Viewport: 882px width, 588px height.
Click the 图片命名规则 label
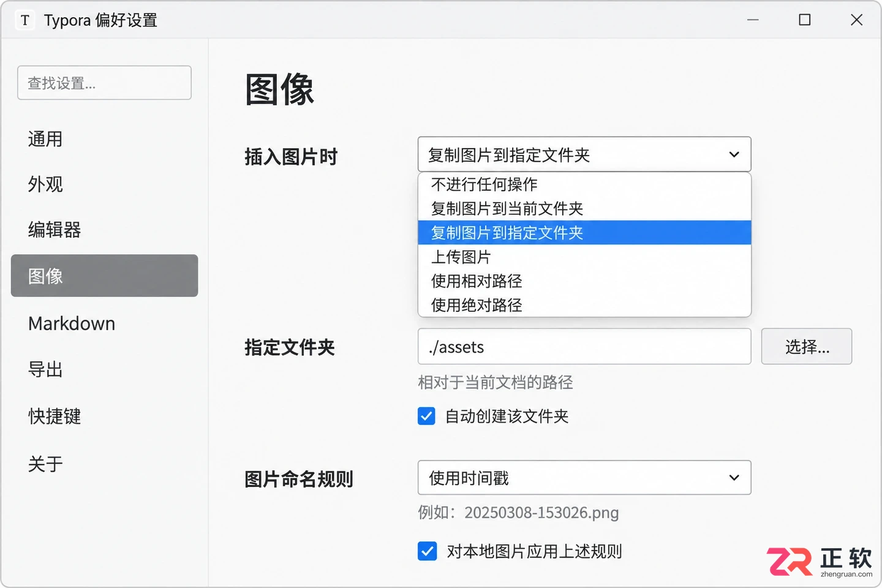tap(299, 479)
